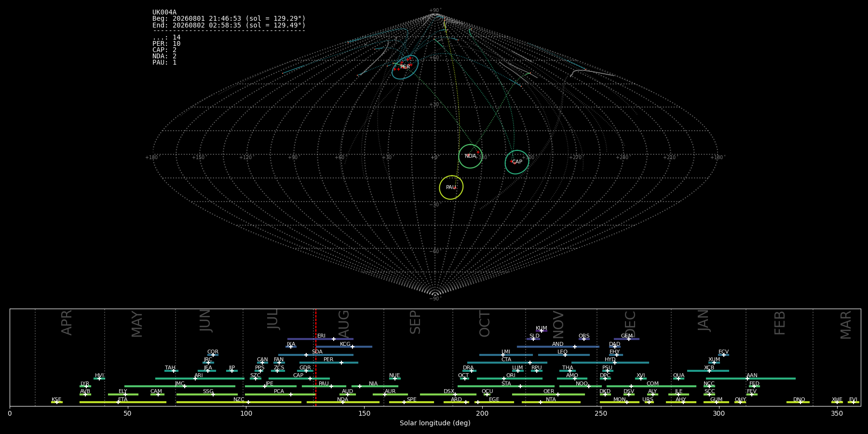Select the ORI shower activity bar
Screen dimensions: 868x434
[x=510, y=379]
